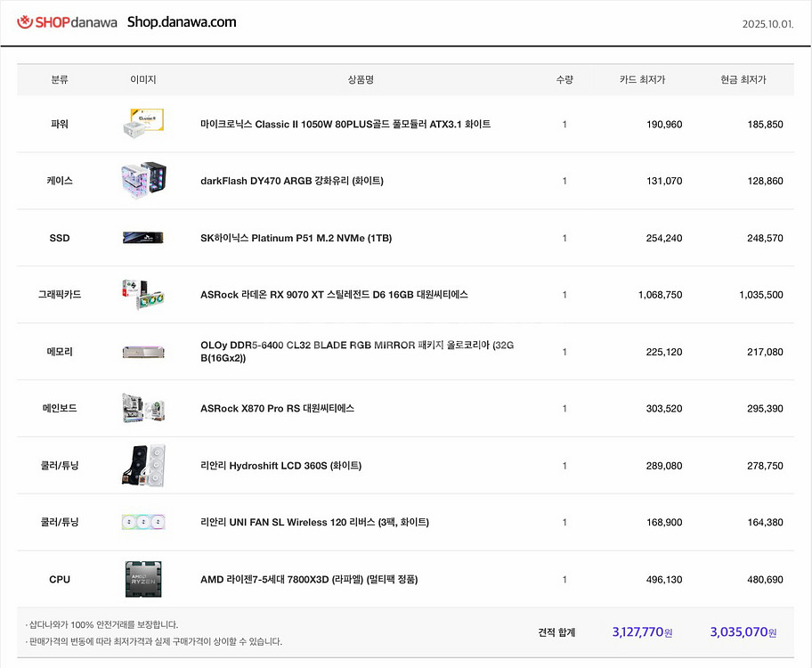Click the 현금 최저가 column header
812x668 pixels.
tap(743, 79)
